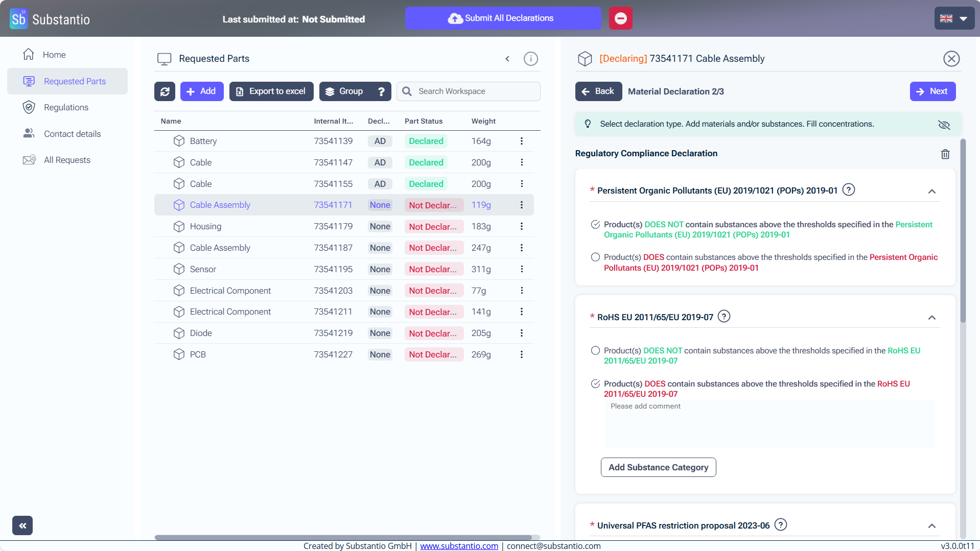
Task: Open the three-dot menu for Battery row
Action: click(521, 141)
